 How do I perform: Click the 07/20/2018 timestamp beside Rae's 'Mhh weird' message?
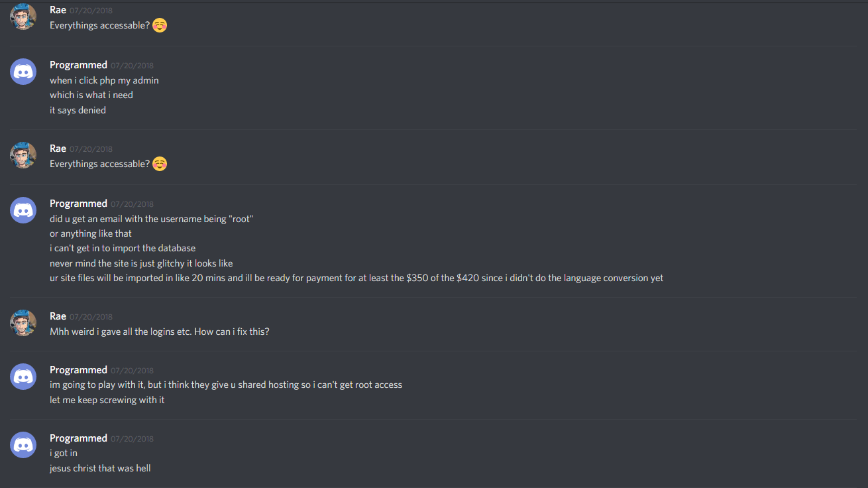coord(91,317)
